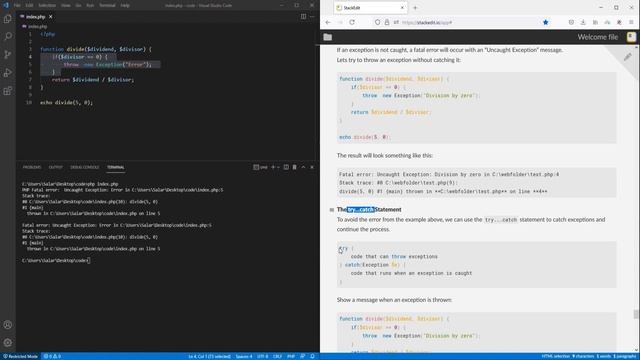The height and width of the screenshot is (360, 640).
Task: Open notifications bell in VS Code status bar
Action: [x=312, y=356]
